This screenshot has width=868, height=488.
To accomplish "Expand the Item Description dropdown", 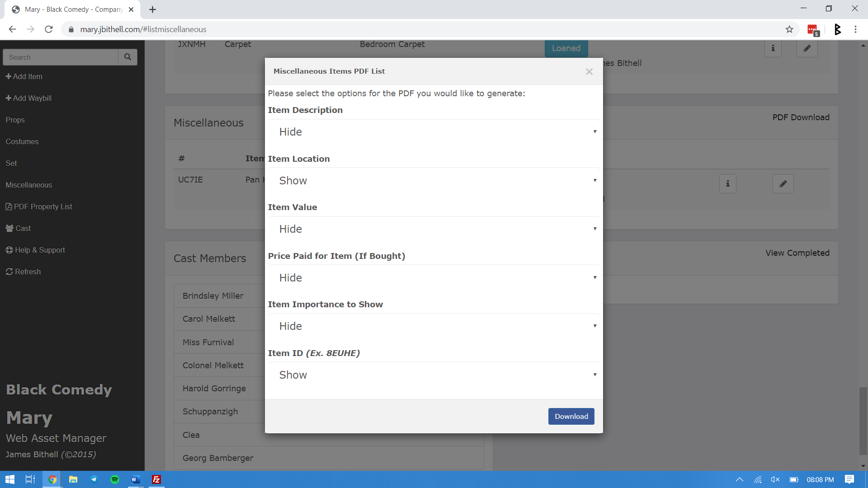I will coord(434,131).
